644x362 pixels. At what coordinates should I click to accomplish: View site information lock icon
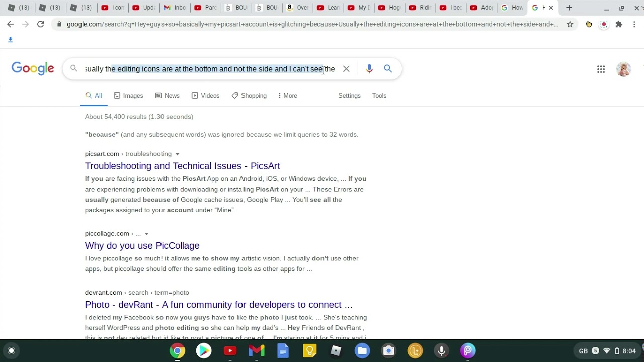pyautogui.click(x=60, y=24)
